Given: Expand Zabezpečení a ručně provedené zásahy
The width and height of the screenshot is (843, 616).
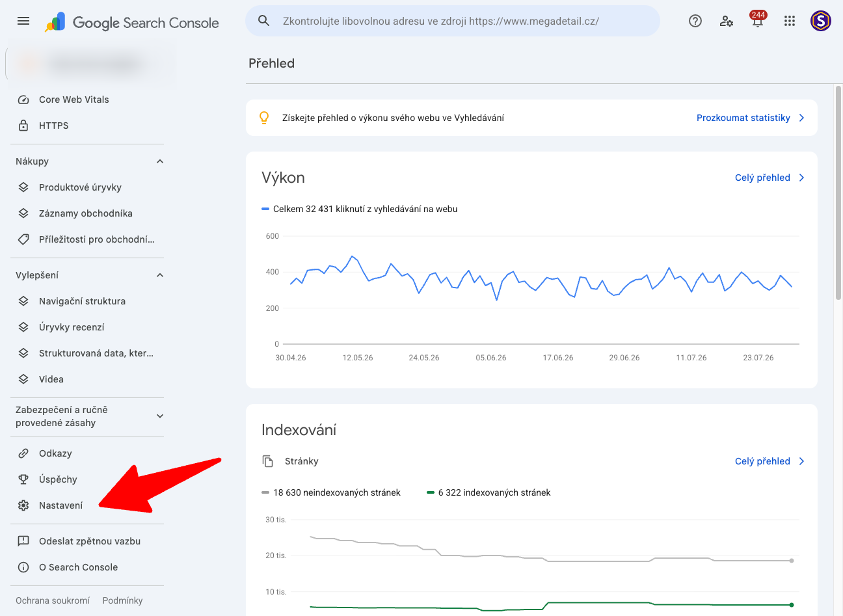Looking at the screenshot, I should point(160,416).
